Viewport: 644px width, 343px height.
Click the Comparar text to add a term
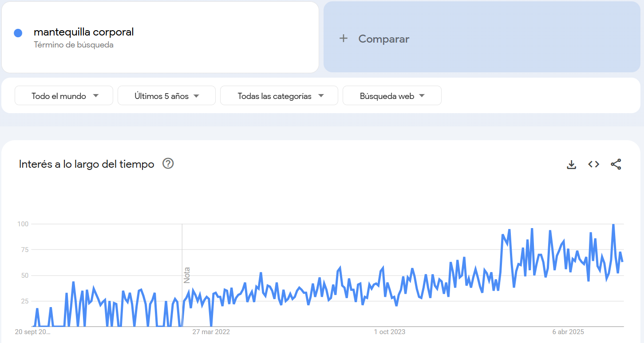[383, 39]
